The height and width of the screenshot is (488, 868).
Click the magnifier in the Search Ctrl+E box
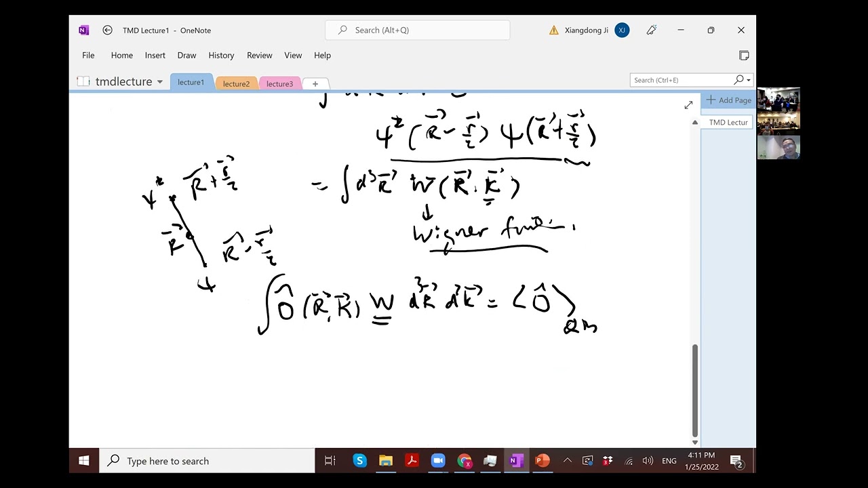(739, 80)
